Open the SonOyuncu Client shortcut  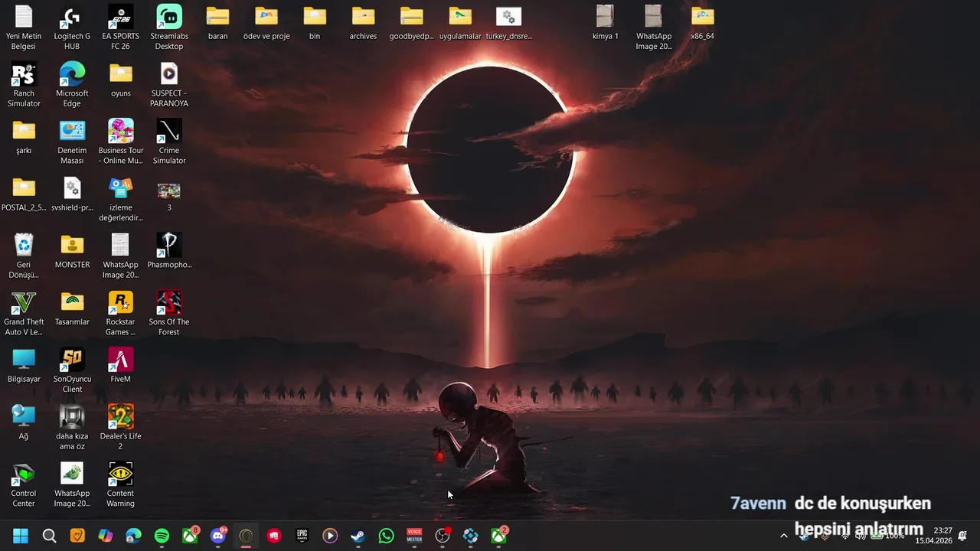coord(72,370)
